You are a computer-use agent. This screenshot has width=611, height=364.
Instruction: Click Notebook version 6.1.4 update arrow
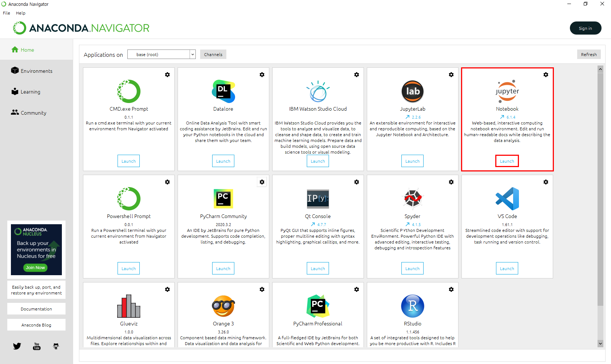click(502, 117)
